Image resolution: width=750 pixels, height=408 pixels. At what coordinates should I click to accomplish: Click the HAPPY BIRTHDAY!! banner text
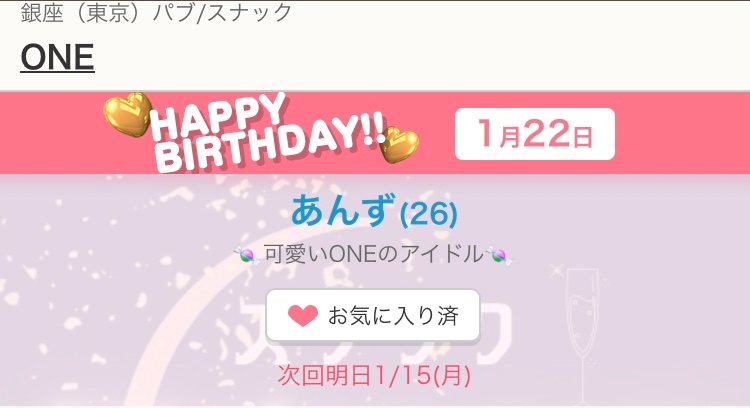(x=269, y=133)
